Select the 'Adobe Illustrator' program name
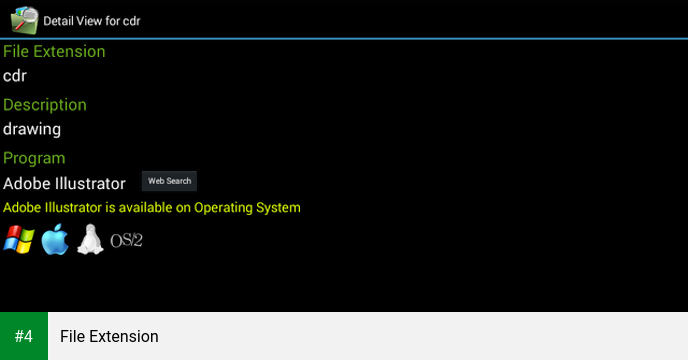Screen dimensions: 688x360 pos(64,184)
